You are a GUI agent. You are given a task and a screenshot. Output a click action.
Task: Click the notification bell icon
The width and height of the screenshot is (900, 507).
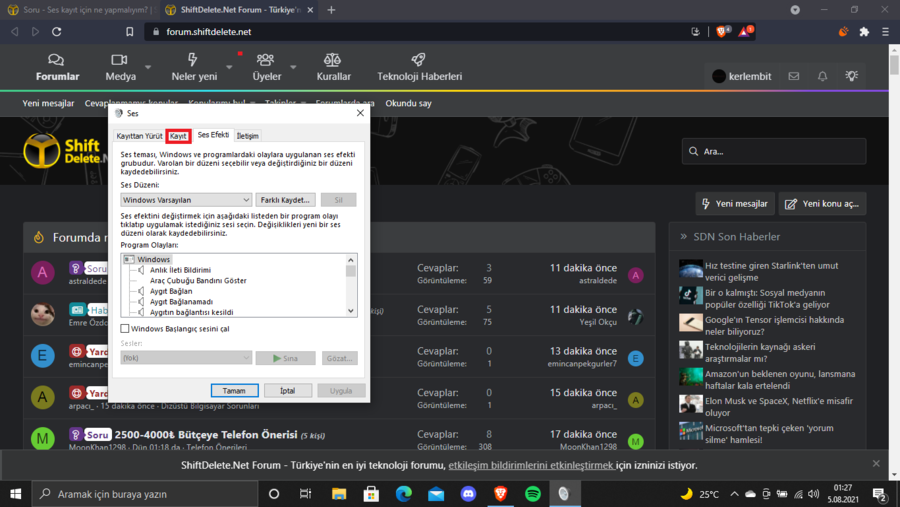point(822,76)
